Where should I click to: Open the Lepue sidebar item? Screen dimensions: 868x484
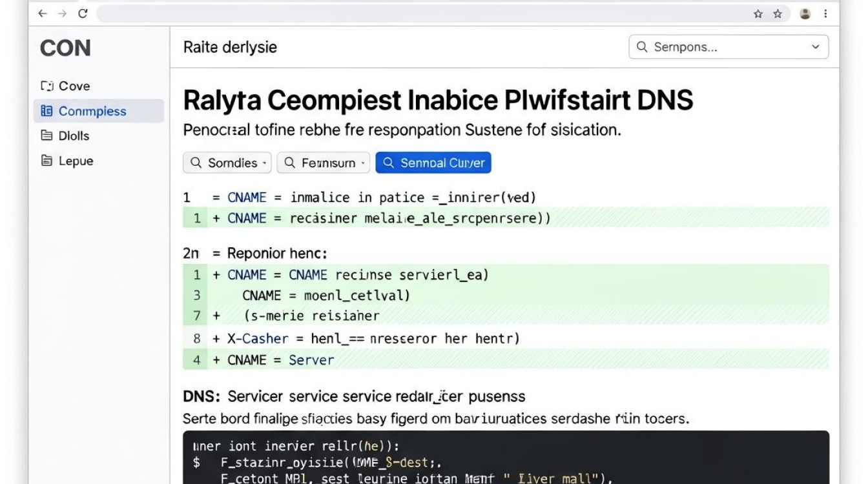coord(99,161)
